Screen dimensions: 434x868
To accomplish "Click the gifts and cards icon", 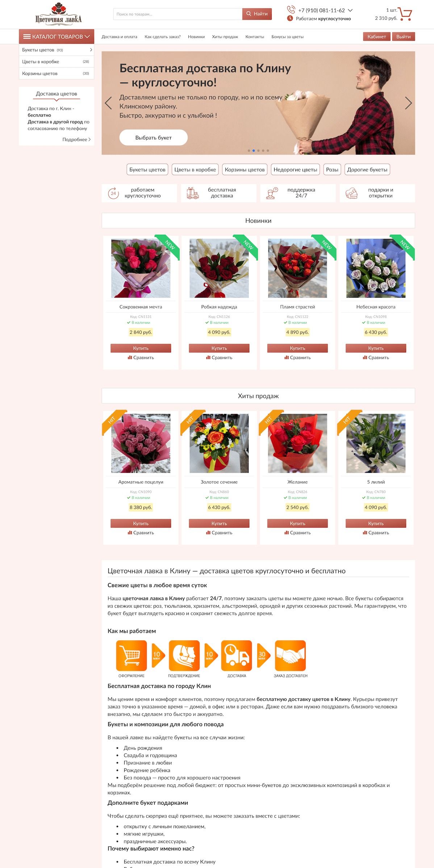I will [351, 193].
